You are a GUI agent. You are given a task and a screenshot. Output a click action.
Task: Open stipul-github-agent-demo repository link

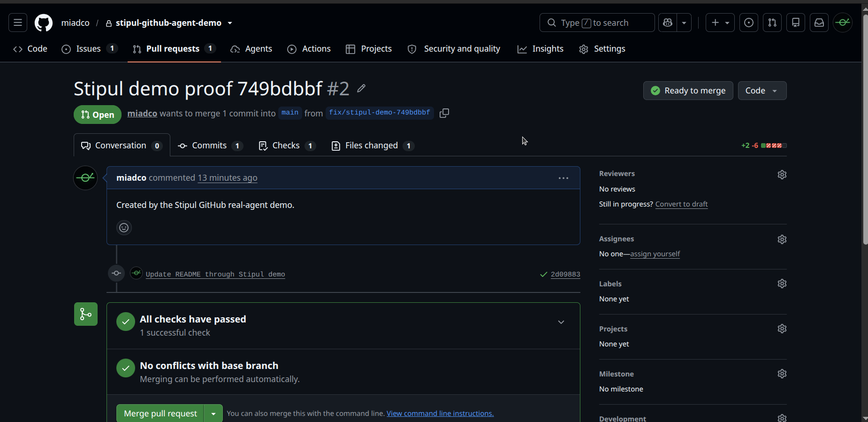tap(168, 23)
